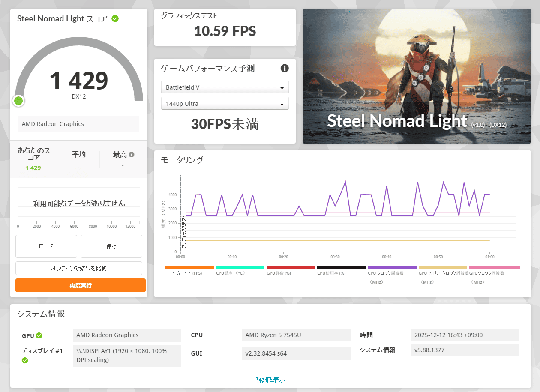Click the 保存 button
The height and width of the screenshot is (392, 540).
[x=111, y=246]
